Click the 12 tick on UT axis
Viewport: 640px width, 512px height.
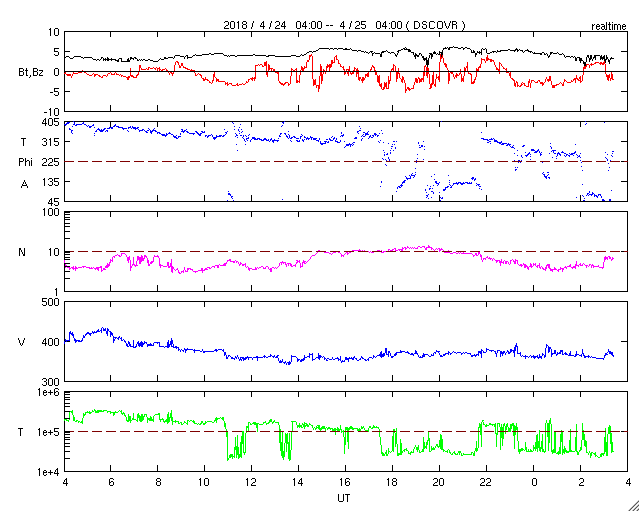[252, 484]
